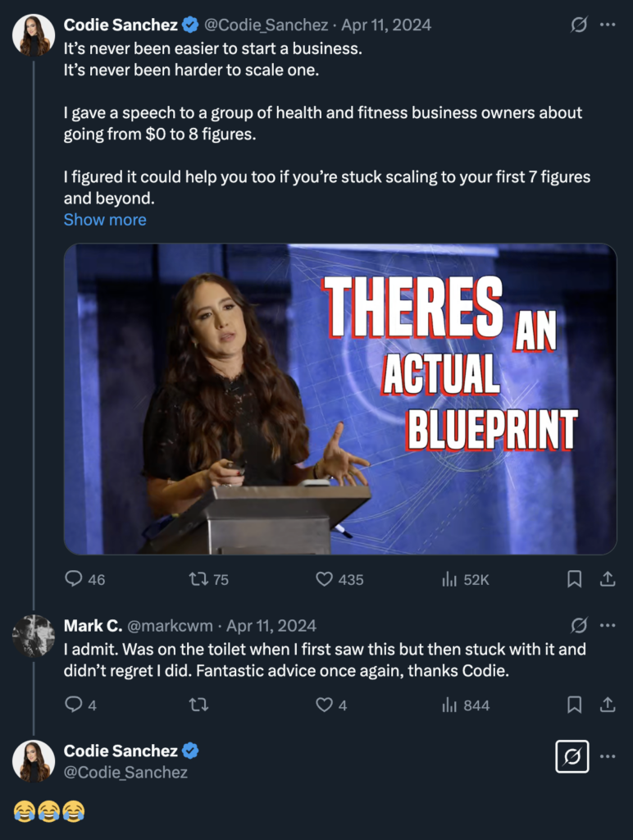Click the Apr 11, 2024 timestamp link

pos(389,25)
